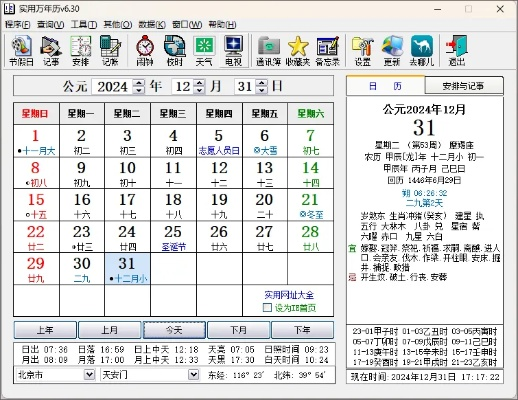Click the 退出 exit door icon
The height and width of the screenshot is (400, 518).
(457, 51)
